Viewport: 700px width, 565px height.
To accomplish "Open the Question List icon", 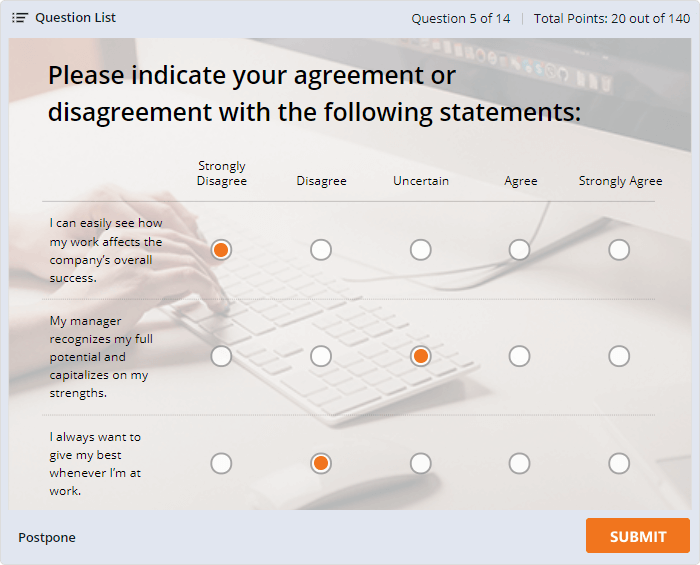I will pyautogui.click(x=20, y=18).
